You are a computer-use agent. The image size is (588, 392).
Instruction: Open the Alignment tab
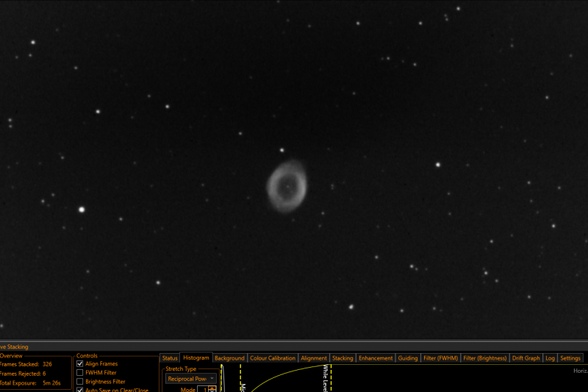[314, 358]
